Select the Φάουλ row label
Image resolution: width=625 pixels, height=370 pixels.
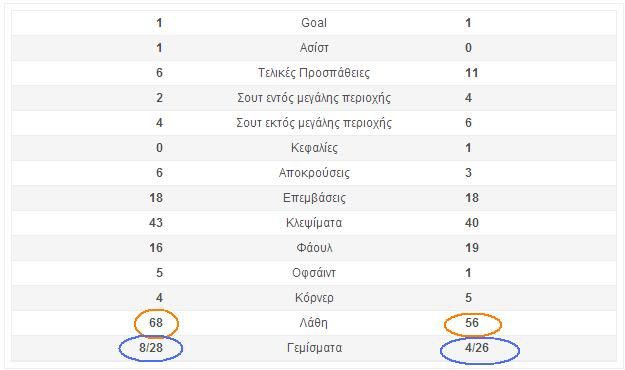point(314,248)
